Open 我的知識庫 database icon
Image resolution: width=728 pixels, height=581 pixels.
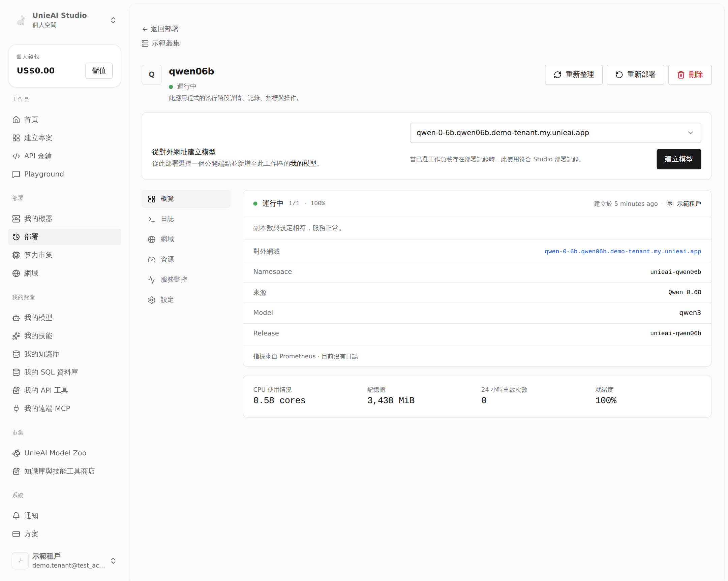pyautogui.click(x=16, y=354)
